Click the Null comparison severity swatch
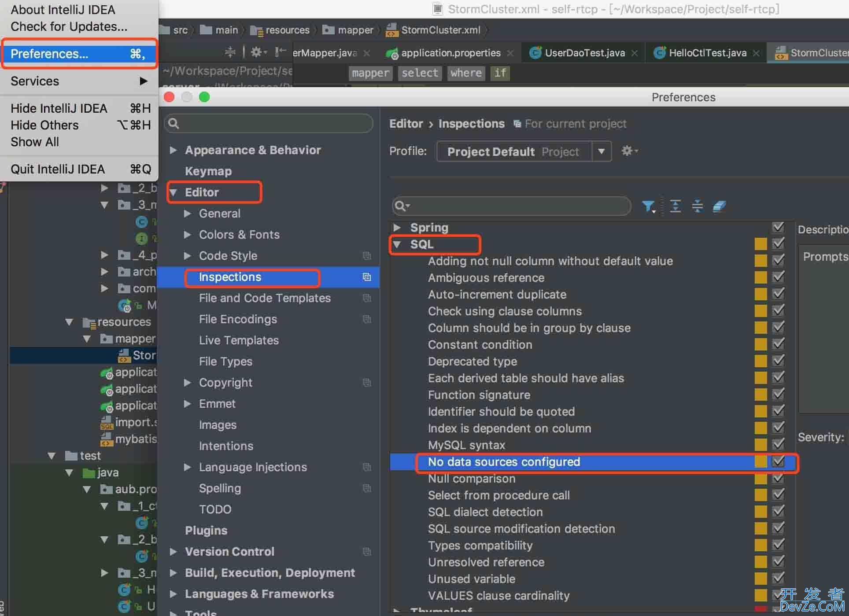Screen dimensions: 849x616 click(x=760, y=478)
